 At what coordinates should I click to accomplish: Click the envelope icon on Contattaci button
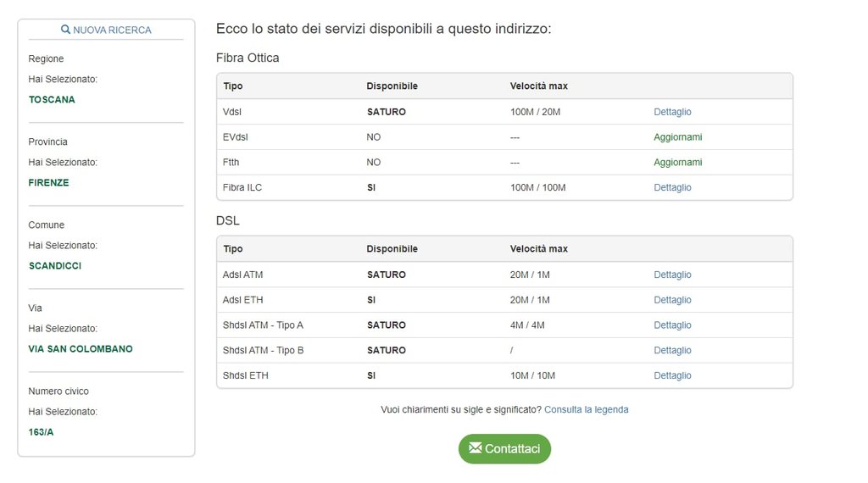coord(475,448)
